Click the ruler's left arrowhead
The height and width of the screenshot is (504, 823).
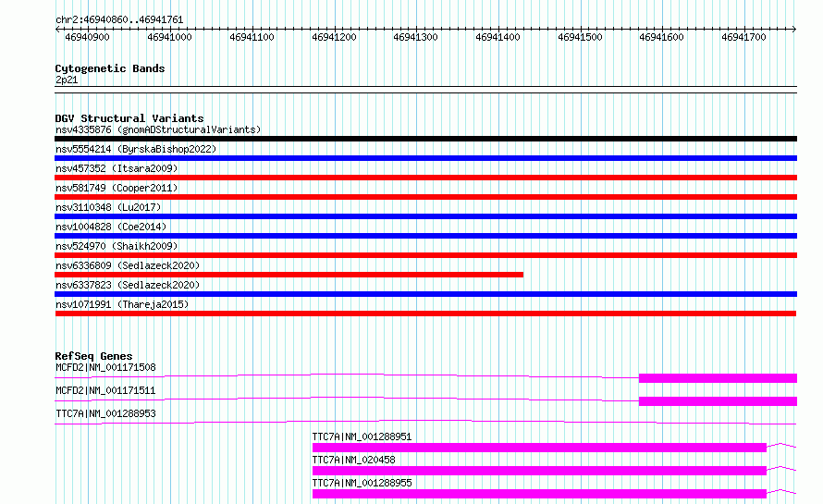[57, 30]
